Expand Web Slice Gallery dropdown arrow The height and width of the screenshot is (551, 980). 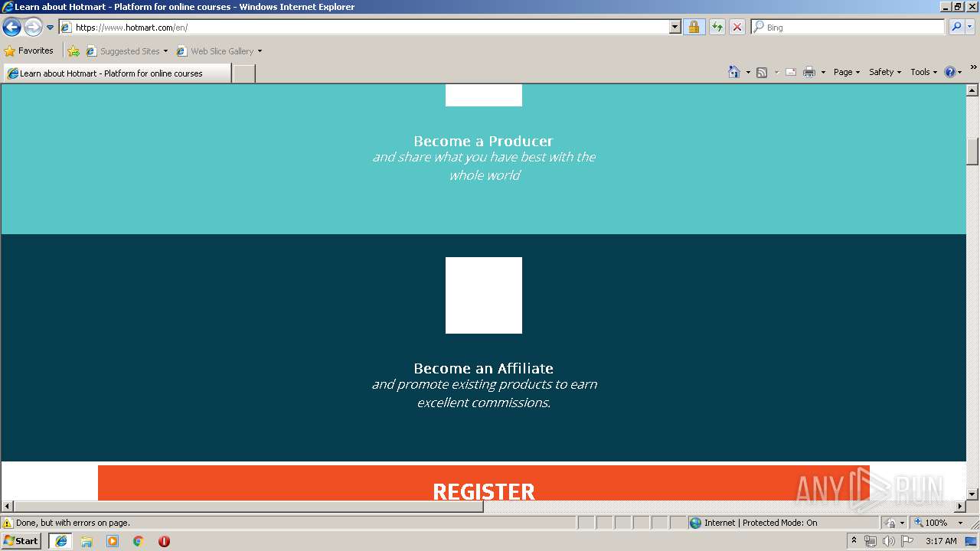point(260,51)
